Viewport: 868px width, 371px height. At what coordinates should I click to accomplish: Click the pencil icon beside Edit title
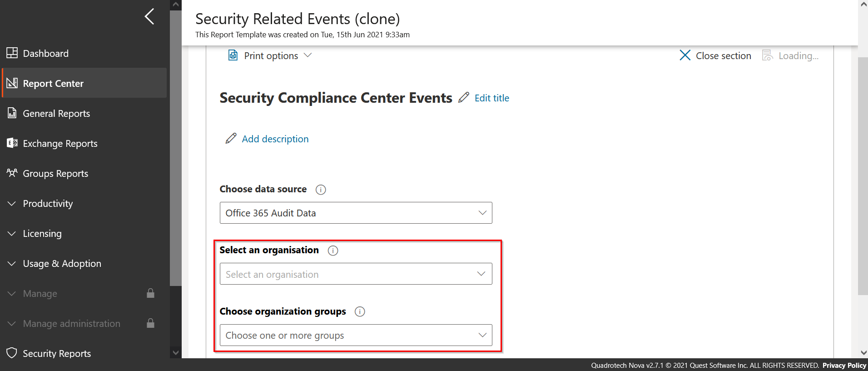pyautogui.click(x=464, y=98)
